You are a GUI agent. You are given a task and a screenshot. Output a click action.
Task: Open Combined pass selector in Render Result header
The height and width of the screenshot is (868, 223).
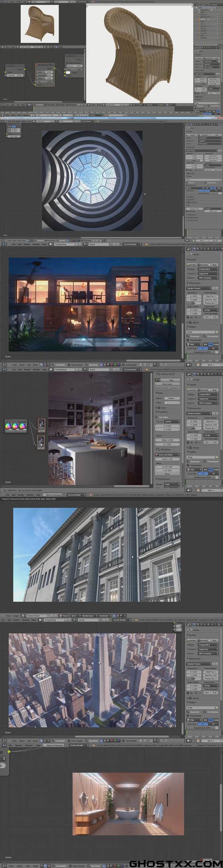(105, 617)
